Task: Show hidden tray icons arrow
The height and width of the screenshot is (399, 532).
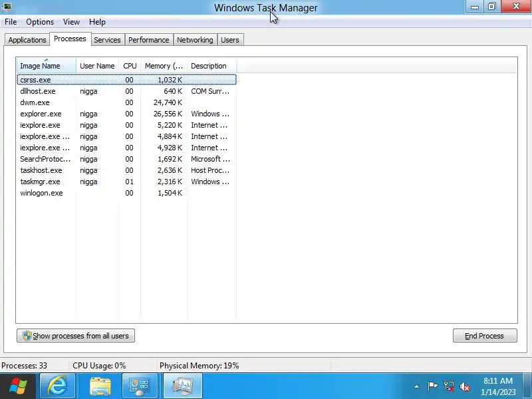Action: (417, 386)
